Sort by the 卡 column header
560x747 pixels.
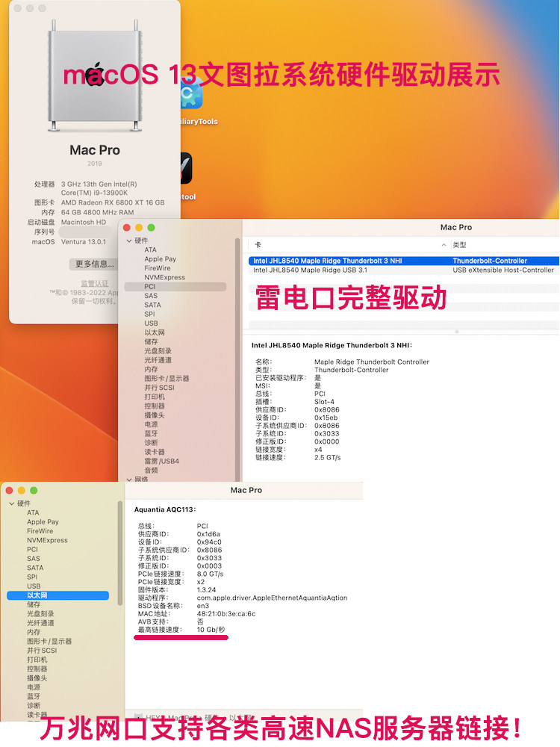pos(258,245)
